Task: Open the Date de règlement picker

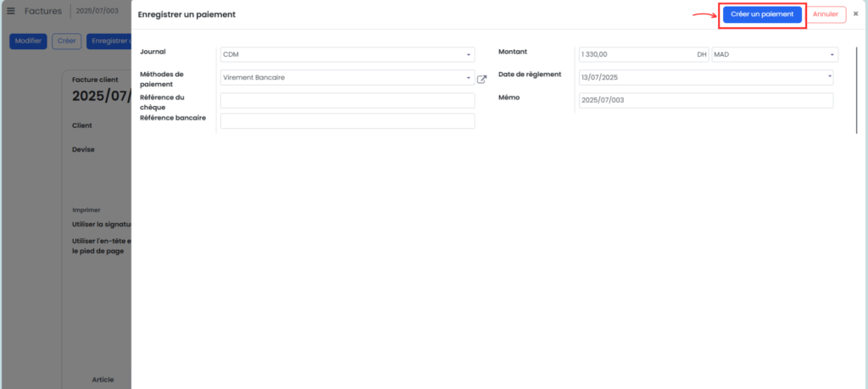Action: (706, 77)
